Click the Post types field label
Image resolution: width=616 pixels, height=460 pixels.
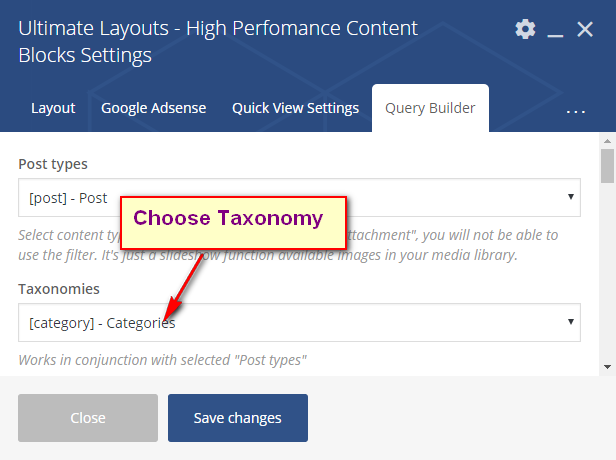point(53,163)
